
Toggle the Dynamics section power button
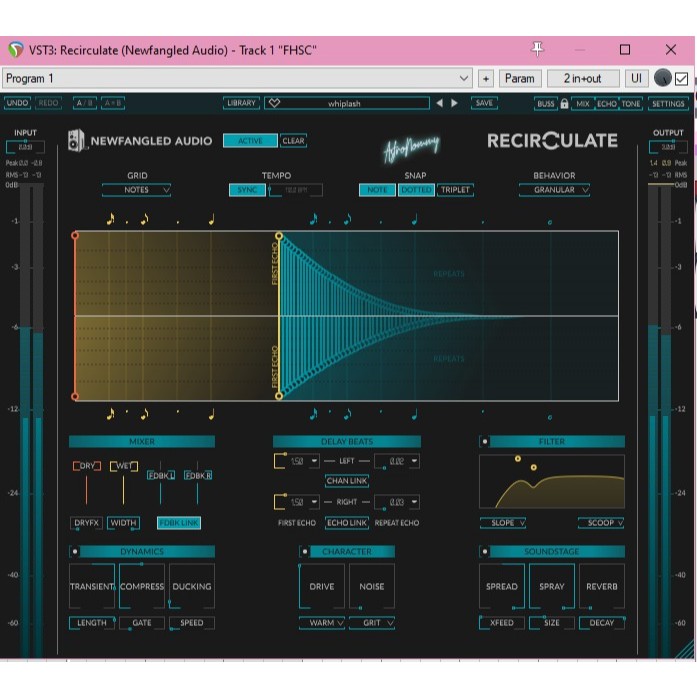[75, 552]
